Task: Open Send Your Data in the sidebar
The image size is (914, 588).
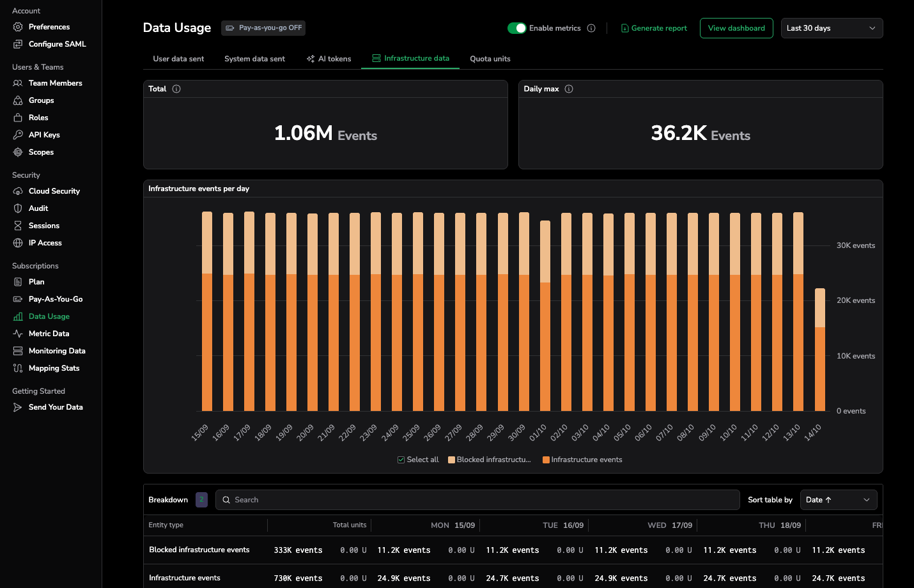Action: pos(56,407)
